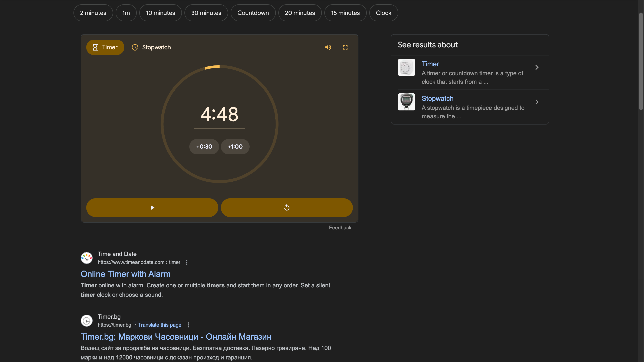Translate this page for Timer.bg
The width and height of the screenshot is (644, 362).
click(160, 325)
